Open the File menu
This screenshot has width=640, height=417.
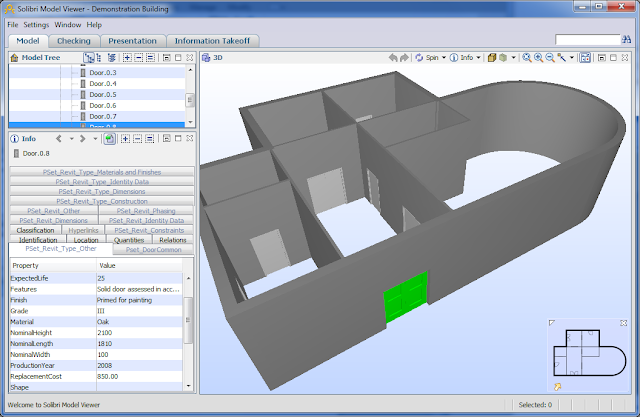click(13, 25)
